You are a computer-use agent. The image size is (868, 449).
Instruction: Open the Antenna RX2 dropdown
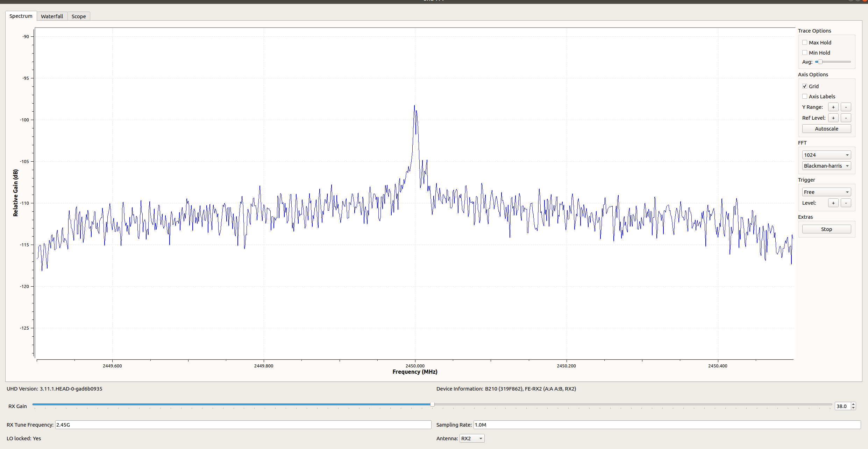click(472, 439)
